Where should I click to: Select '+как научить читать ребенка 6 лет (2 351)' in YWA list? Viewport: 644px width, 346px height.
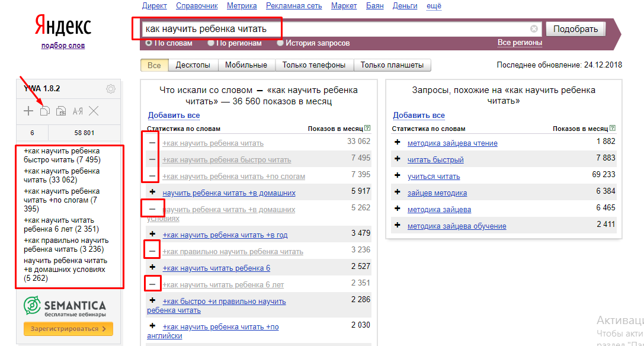pyautogui.click(x=61, y=225)
